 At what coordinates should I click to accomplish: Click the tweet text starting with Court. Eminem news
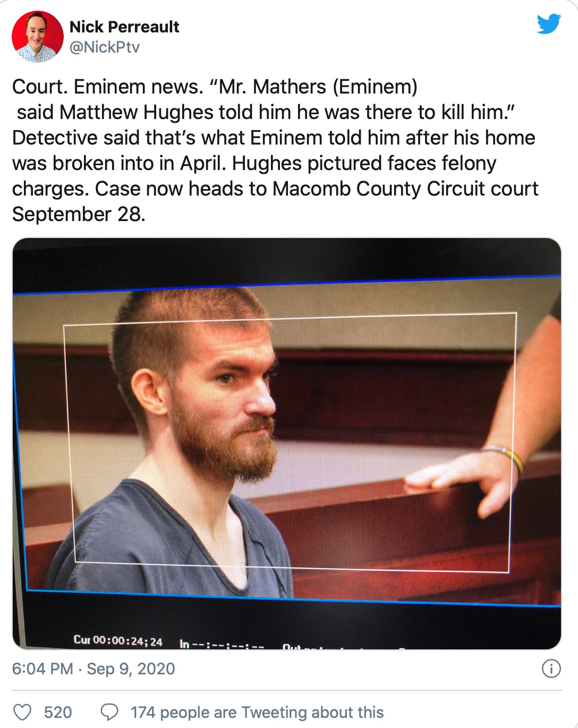(x=275, y=150)
